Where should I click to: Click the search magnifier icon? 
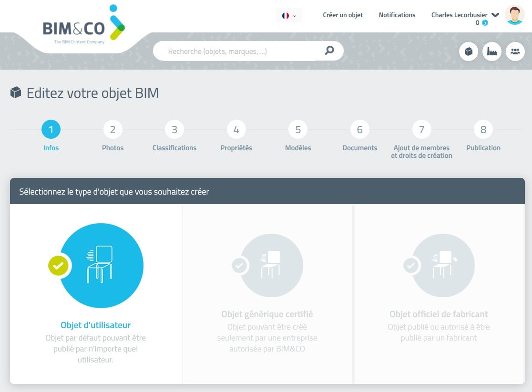329,51
